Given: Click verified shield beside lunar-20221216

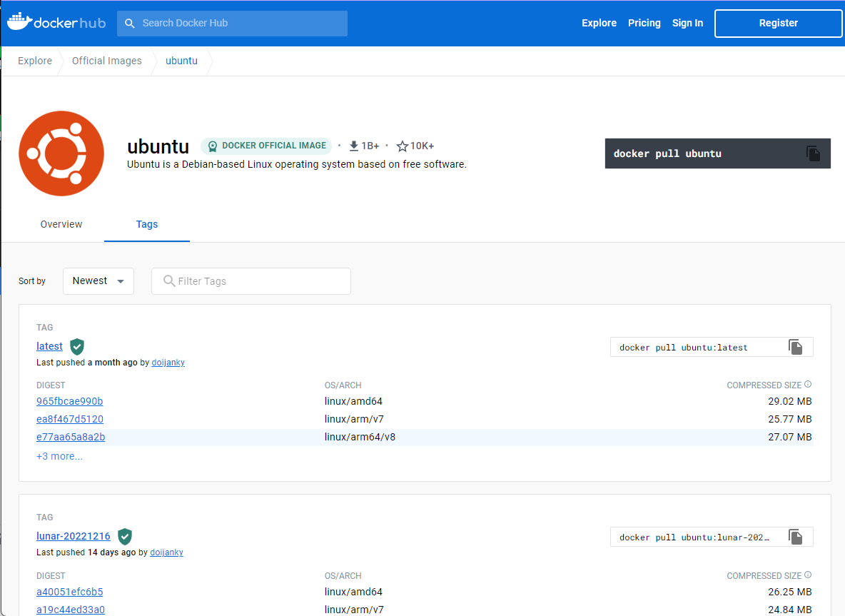Looking at the screenshot, I should coord(125,536).
